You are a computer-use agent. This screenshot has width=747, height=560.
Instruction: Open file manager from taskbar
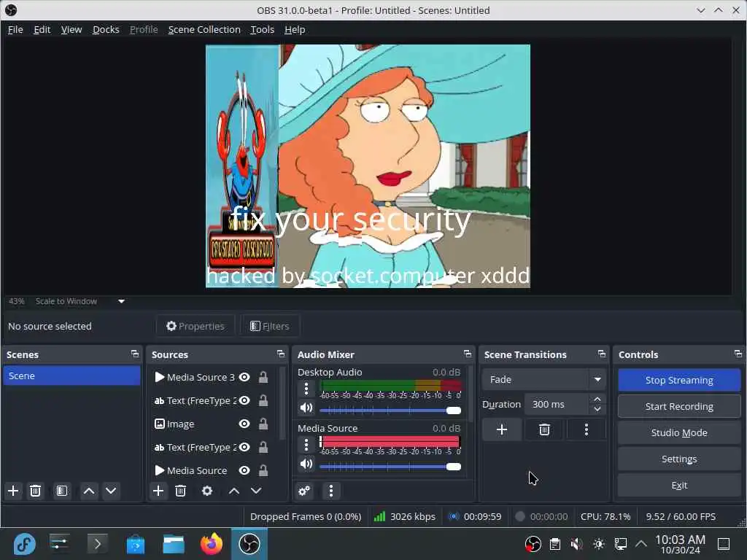174,544
